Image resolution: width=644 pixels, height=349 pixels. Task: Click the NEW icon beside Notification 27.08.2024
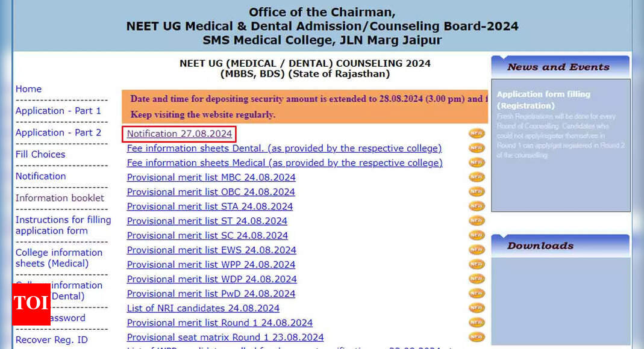pyautogui.click(x=476, y=134)
